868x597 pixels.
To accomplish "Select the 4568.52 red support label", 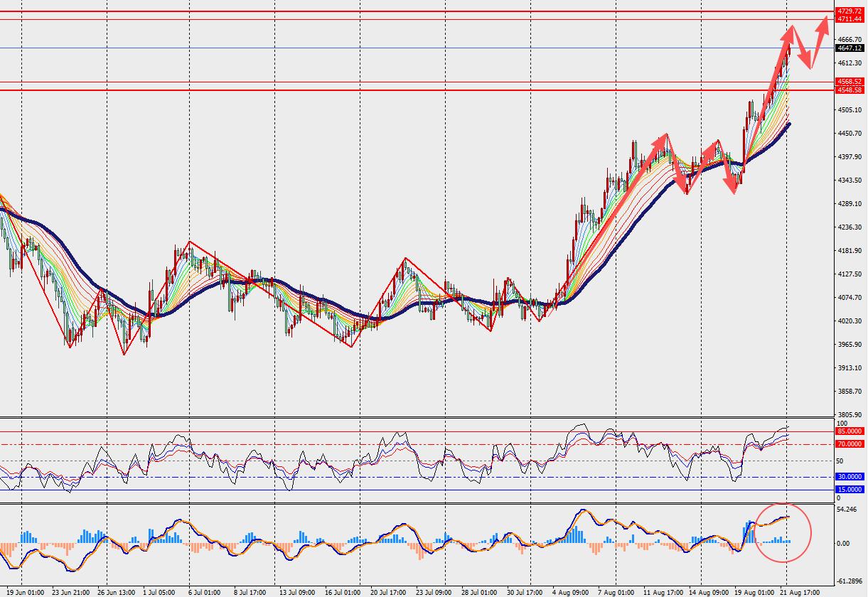I will point(850,82).
